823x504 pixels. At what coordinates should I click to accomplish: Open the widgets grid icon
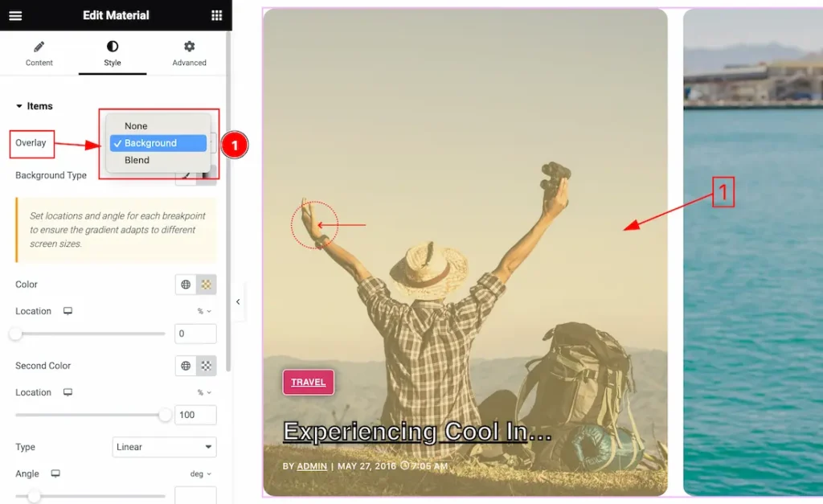pyautogui.click(x=216, y=15)
